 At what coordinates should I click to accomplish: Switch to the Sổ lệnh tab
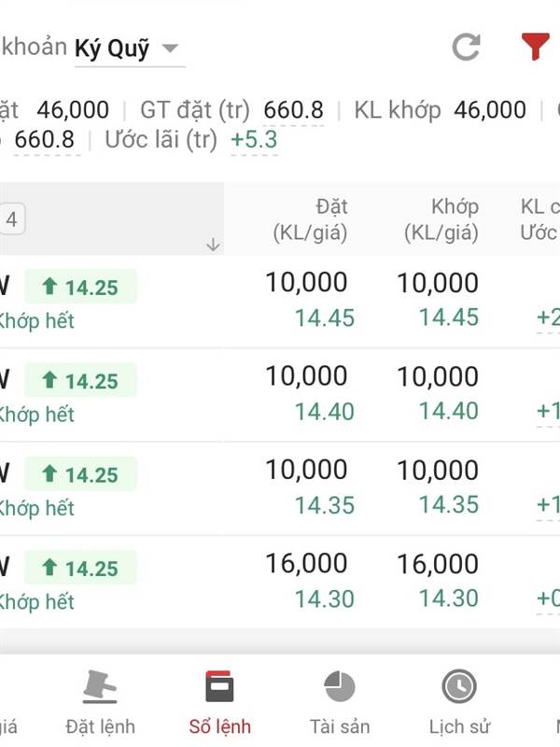(219, 700)
